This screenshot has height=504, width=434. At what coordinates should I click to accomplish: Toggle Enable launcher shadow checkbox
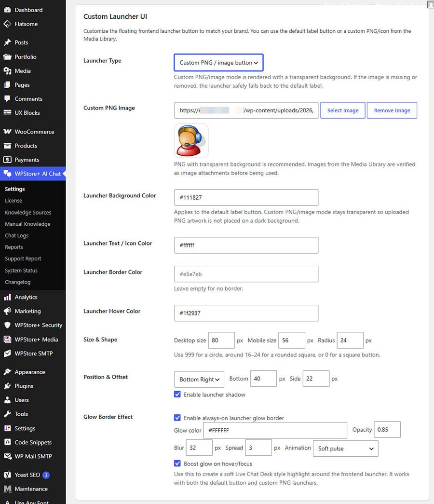click(x=177, y=395)
